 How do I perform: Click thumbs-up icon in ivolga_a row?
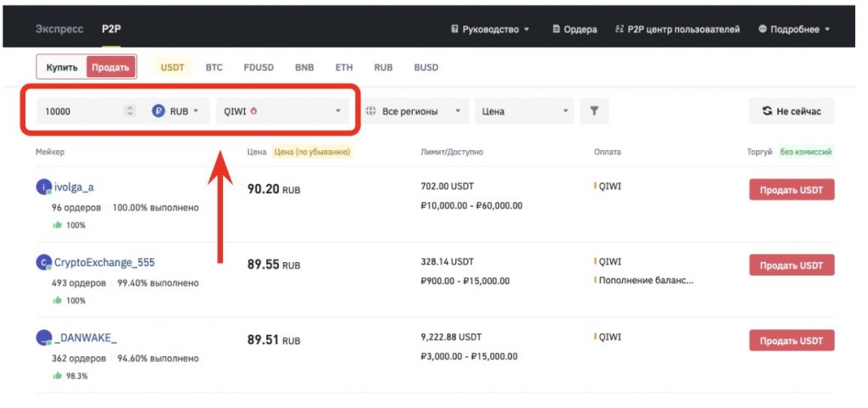(x=57, y=225)
